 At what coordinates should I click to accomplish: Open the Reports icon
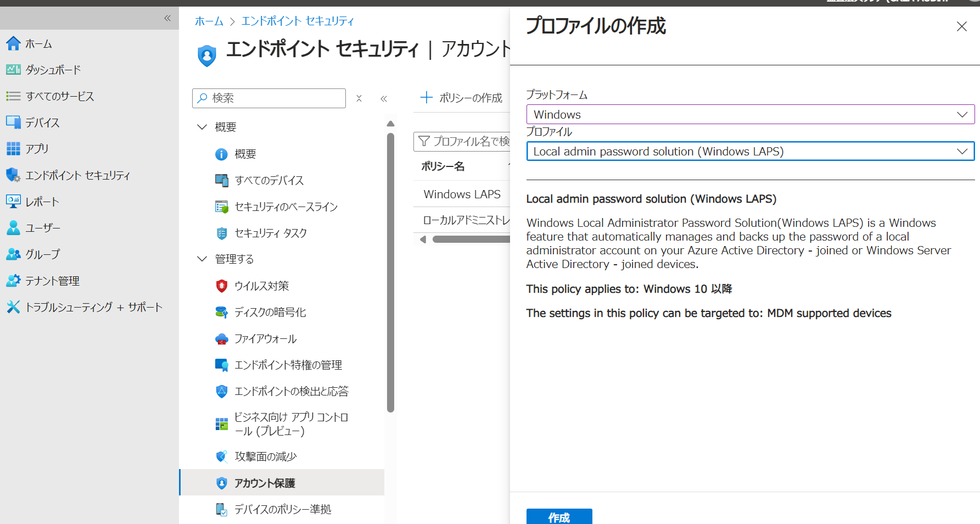[x=13, y=201]
